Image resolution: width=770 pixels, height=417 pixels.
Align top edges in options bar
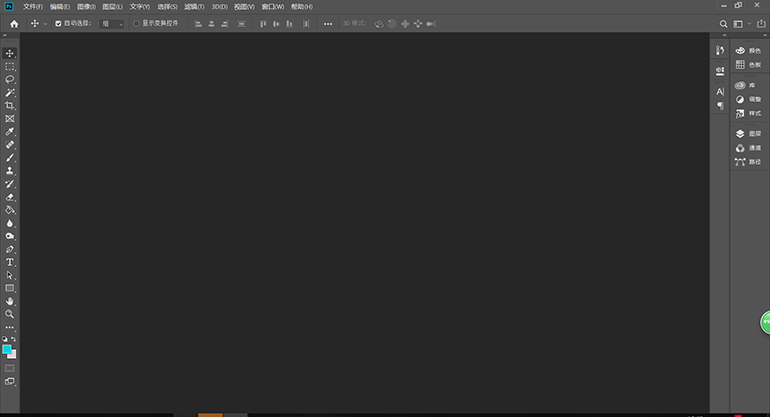[263, 24]
